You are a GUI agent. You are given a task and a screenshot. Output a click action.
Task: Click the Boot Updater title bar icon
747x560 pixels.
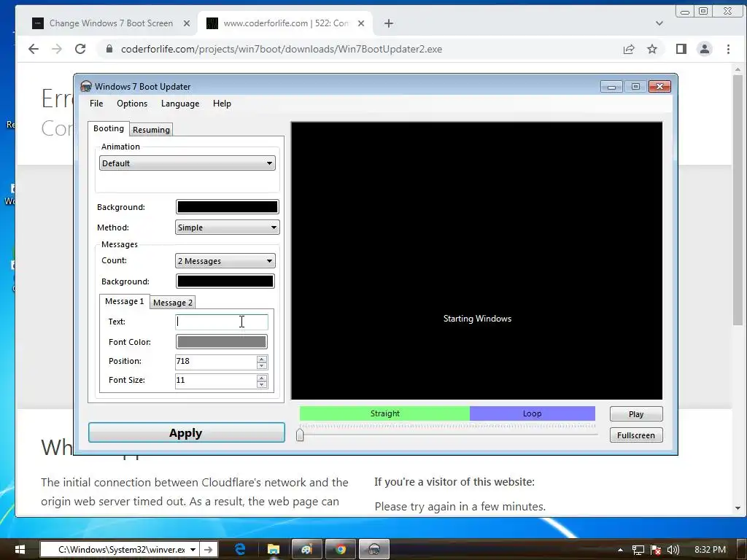86,86
